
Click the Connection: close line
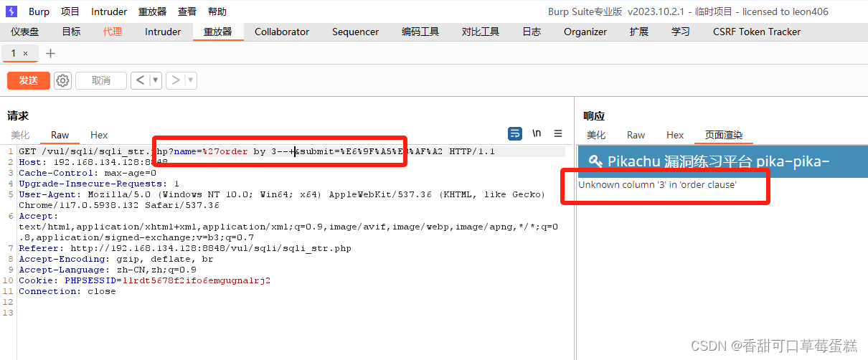[67, 292]
